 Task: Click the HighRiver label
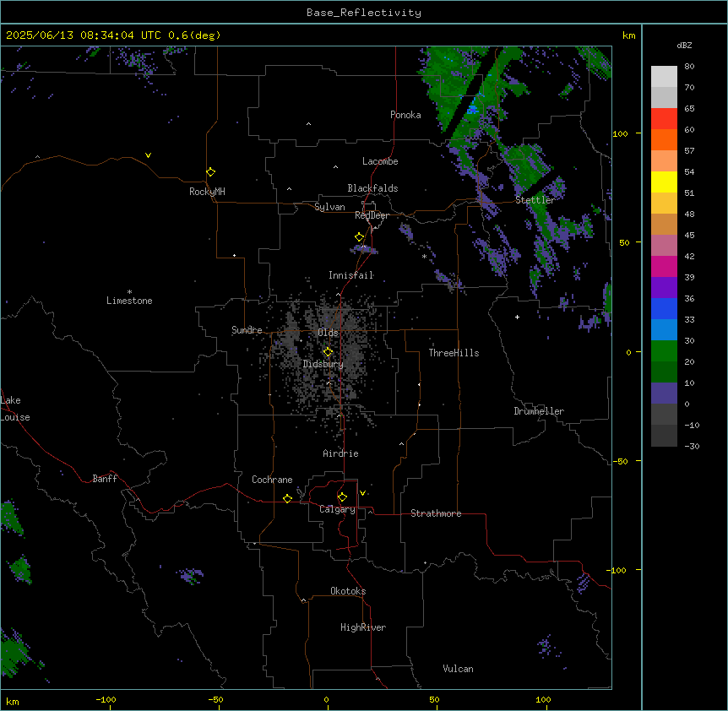(363, 627)
